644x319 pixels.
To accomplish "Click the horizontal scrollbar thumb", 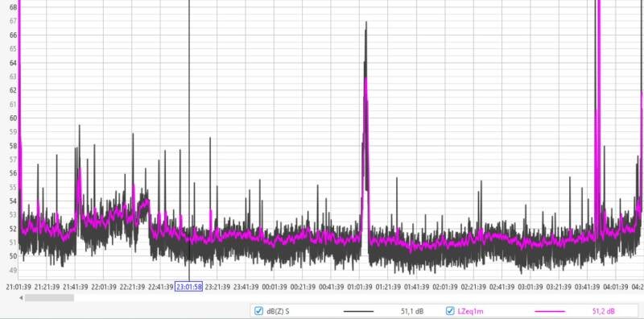I will pos(49,297).
